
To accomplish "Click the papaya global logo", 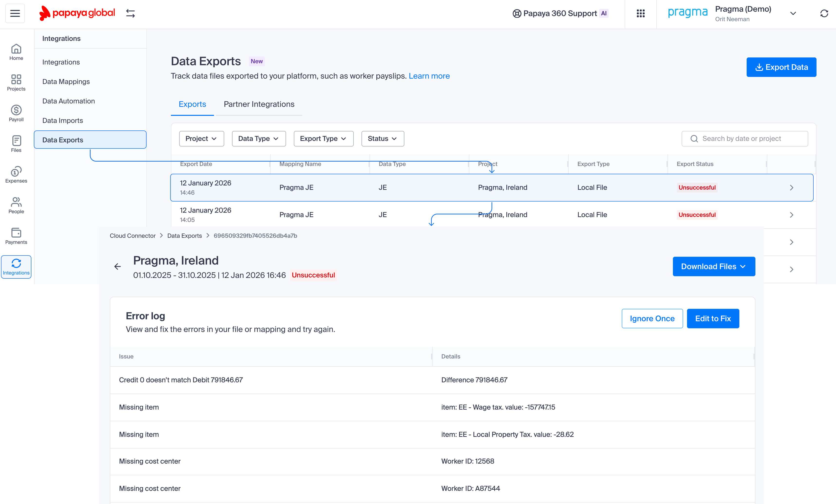I will [x=77, y=13].
